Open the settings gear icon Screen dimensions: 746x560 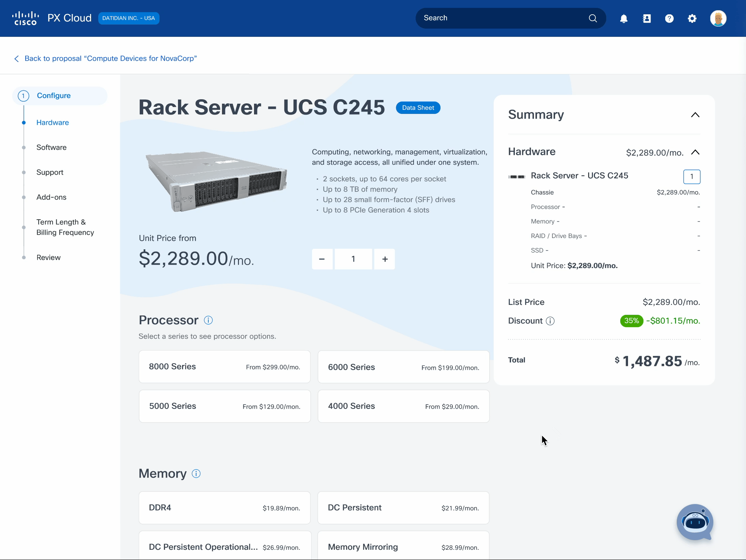[692, 18]
